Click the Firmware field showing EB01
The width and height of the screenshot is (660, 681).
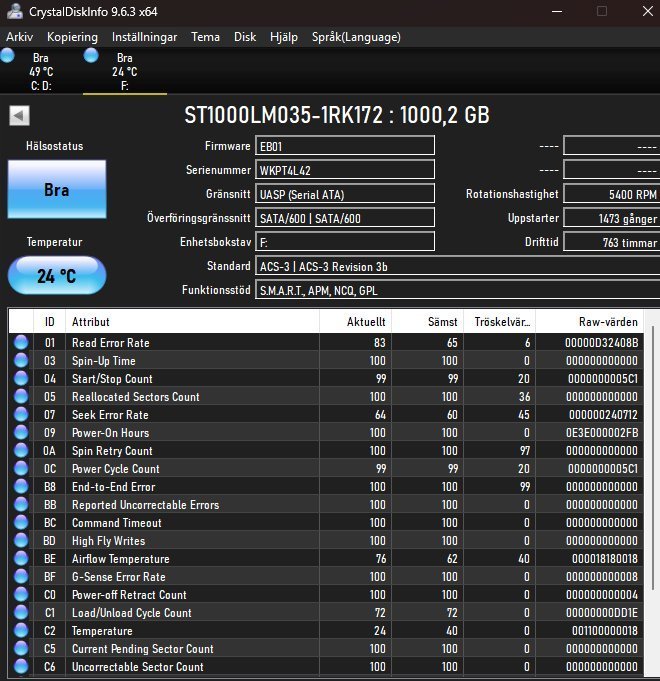(x=344, y=146)
